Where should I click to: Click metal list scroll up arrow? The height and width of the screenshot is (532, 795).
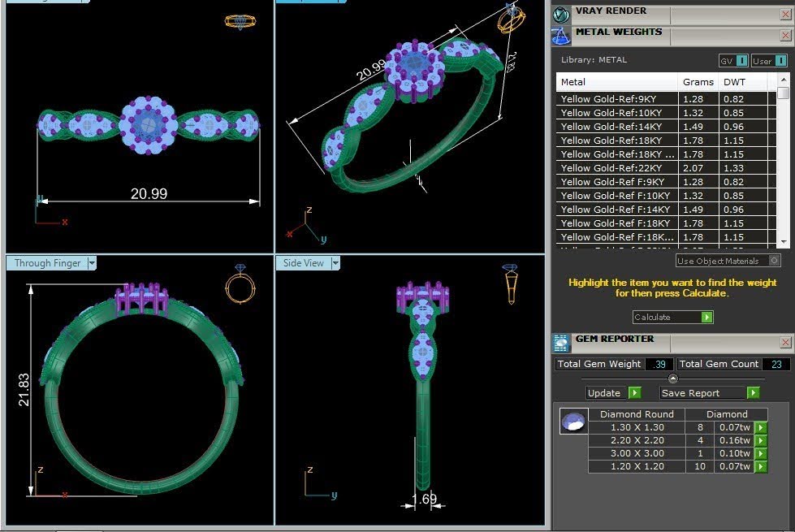click(x=784, y=80)
